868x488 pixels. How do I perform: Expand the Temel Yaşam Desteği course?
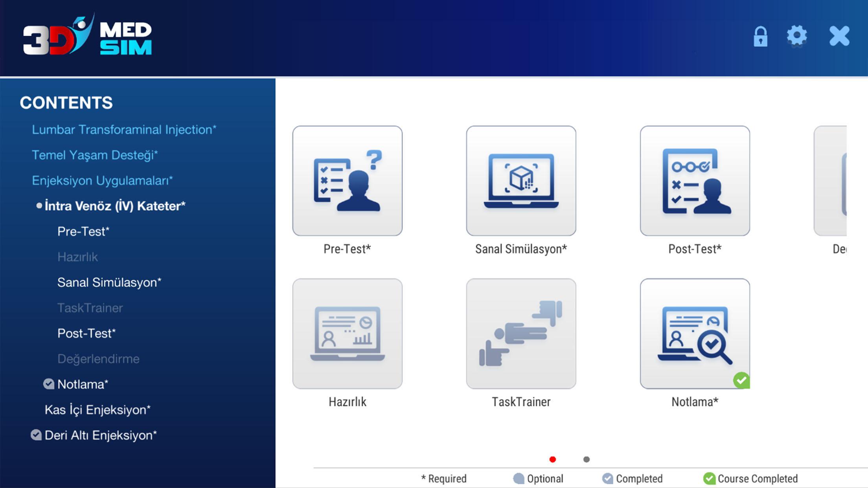pos(95,155)
